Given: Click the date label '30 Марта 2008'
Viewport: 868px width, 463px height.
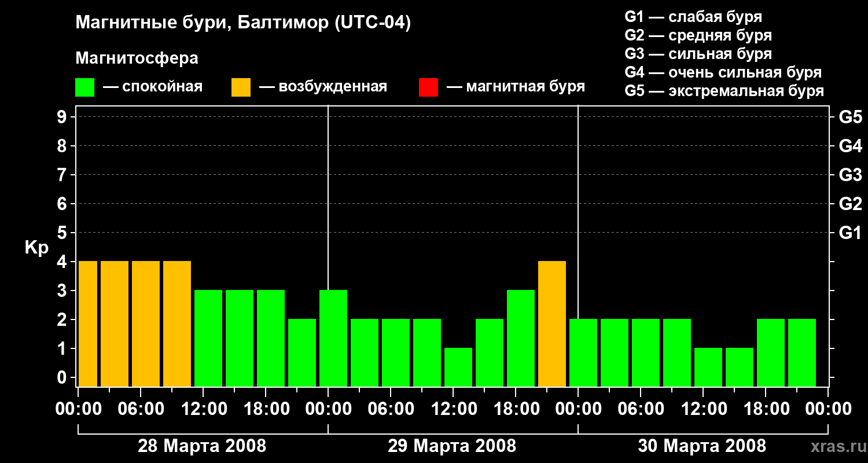Looking at the screenshot, I should click(702, 446).
